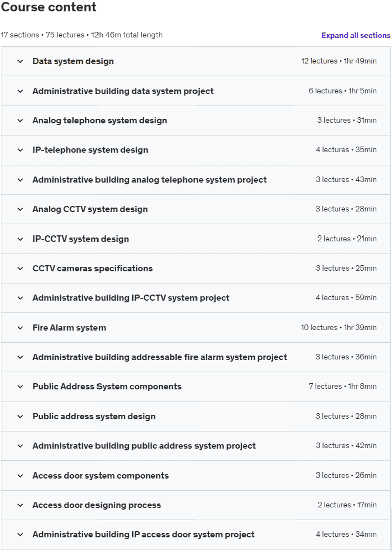Click '3 lectures • 36min' text
The image size is (392, 552).
coord(346,357)
